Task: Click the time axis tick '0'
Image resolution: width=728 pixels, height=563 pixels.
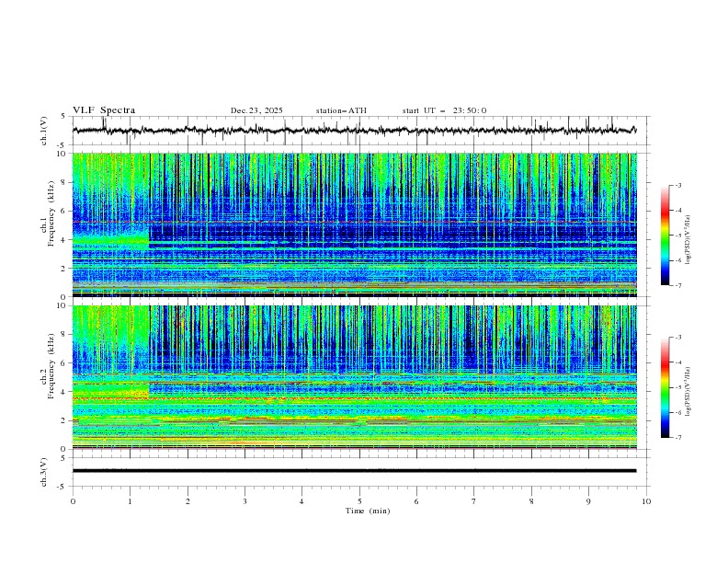Action: tap(73, 501)
